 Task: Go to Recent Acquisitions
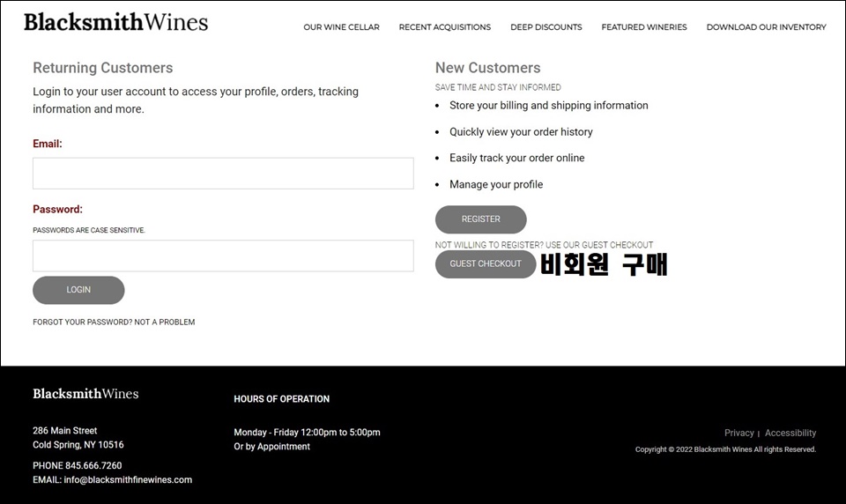pyautogui.click(x=445, y=27)
